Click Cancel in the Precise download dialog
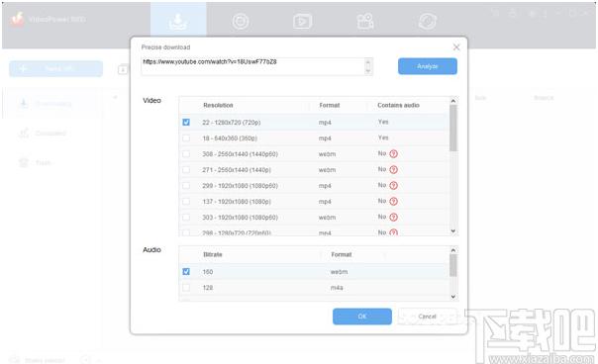Viewport: 598px width, 364px height. [427, 317]
